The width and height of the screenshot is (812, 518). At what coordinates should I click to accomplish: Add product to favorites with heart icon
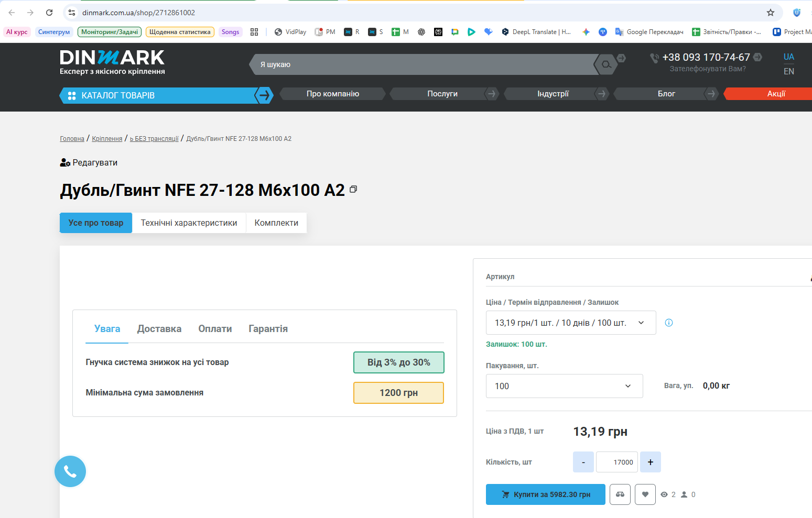645,494
